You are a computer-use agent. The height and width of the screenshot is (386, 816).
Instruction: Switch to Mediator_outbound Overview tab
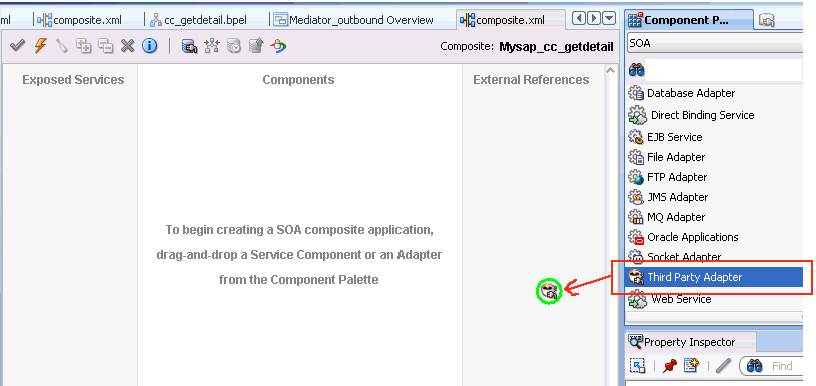[354, 20]
